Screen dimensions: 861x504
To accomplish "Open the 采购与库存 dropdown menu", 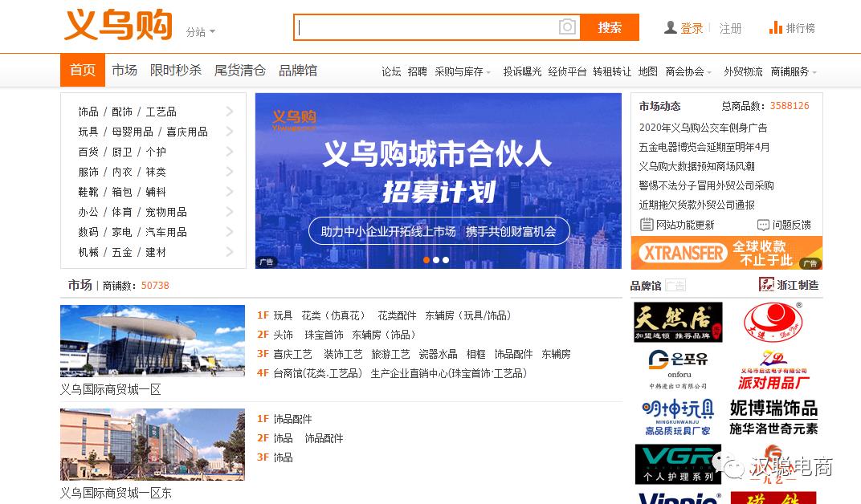I will coord(460,71).
